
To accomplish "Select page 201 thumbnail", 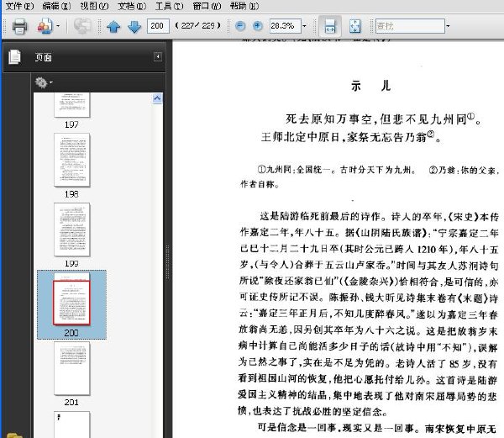I will pos(72,368).
